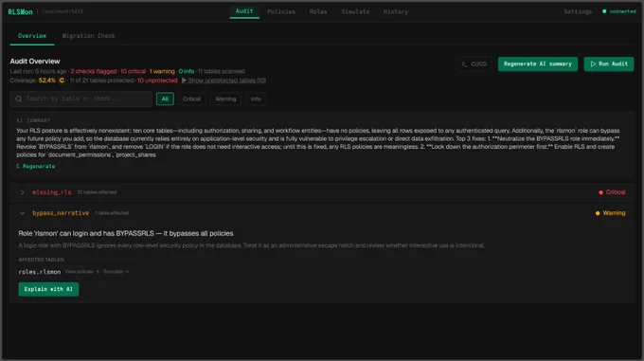Filter by Warning severity

click(x=226, y=99)
